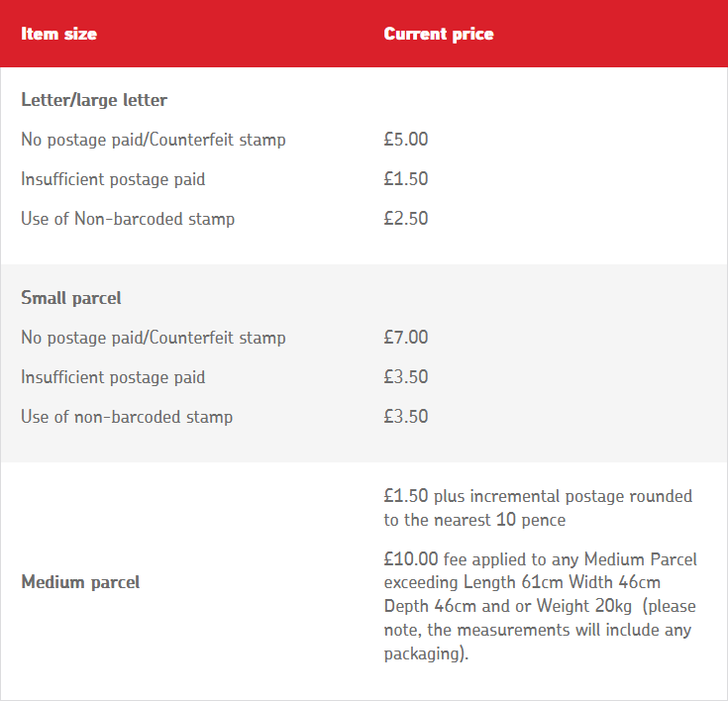Select the "Letter/large letter" section heading

coord(94,100)
